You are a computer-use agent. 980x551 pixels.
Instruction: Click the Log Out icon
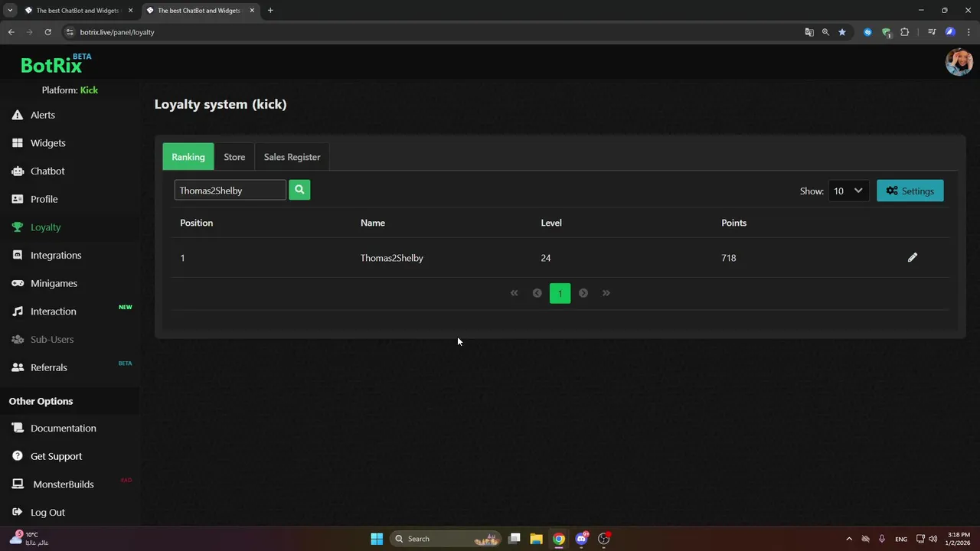point(17,513)
